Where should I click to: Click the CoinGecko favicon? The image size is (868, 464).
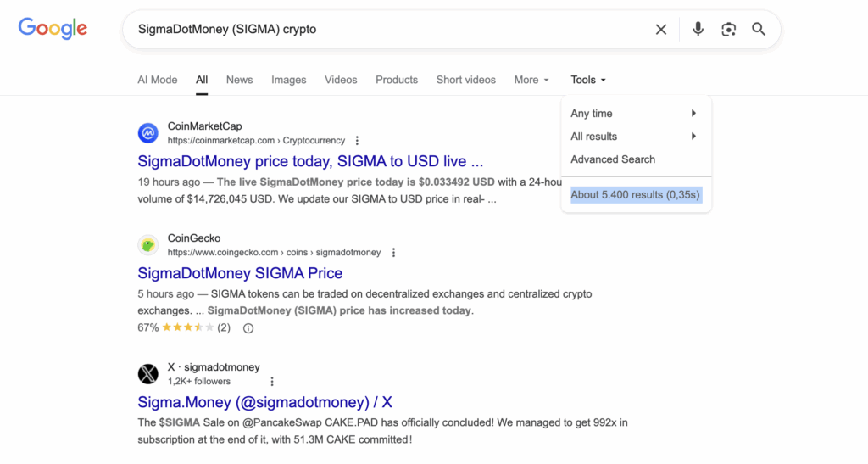pyautogui.click(x=148, y=245)
